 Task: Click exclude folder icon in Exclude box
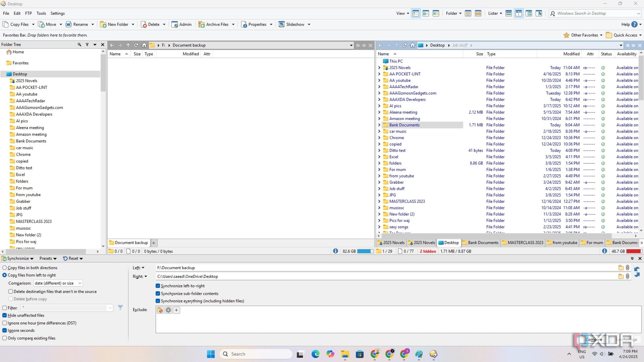160,310
